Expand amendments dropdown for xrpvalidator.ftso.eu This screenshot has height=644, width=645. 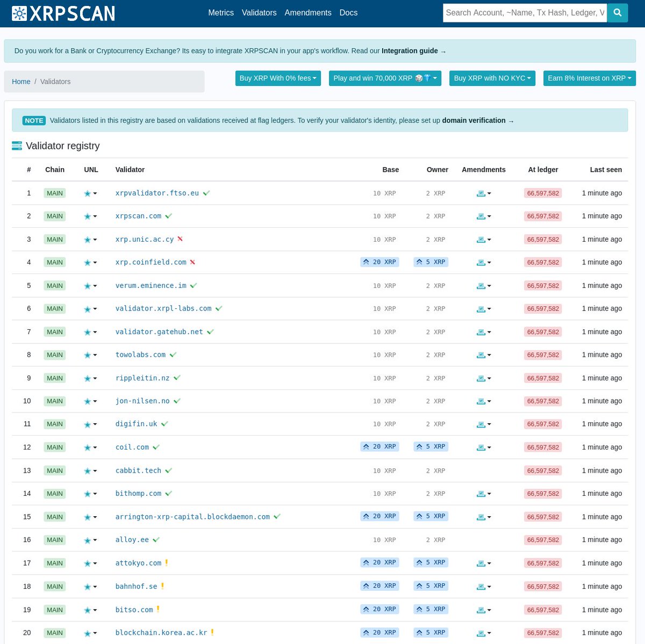click(484, 193)
